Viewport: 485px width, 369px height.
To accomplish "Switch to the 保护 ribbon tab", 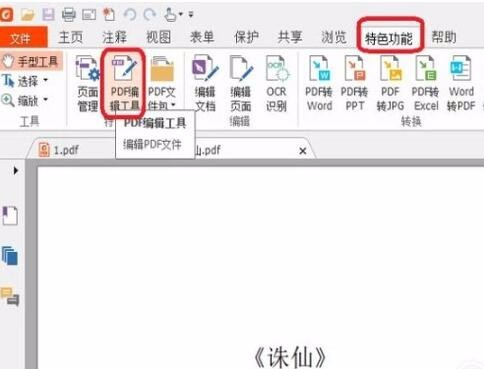I will point(246,37).
